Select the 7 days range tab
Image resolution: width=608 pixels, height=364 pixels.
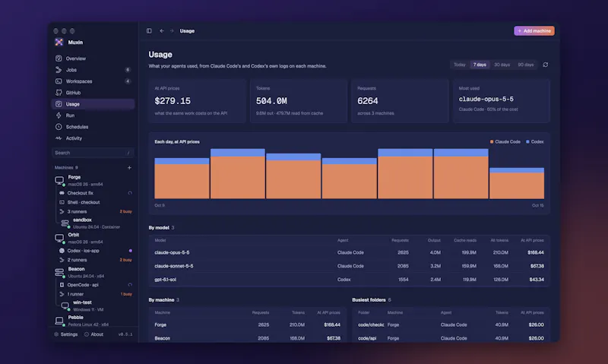pos(480,65)
